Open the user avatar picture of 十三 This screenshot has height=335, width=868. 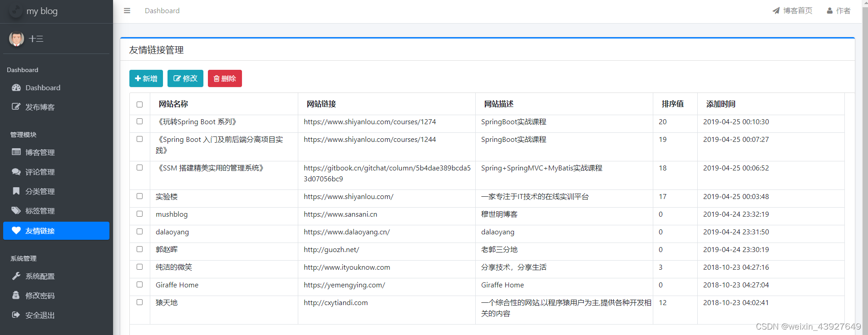click(x=16, y=39)
